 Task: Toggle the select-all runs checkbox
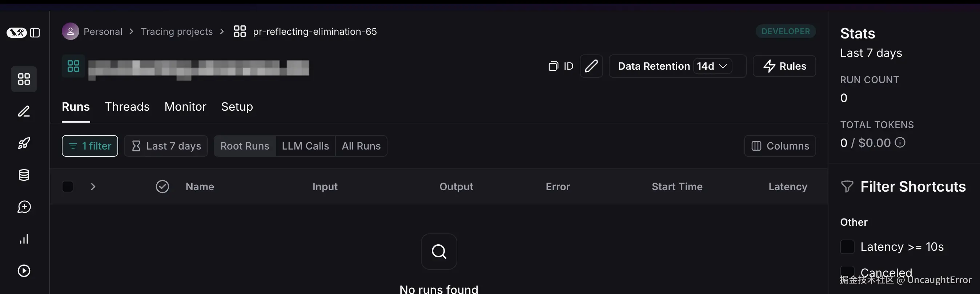tap(68, 187)
